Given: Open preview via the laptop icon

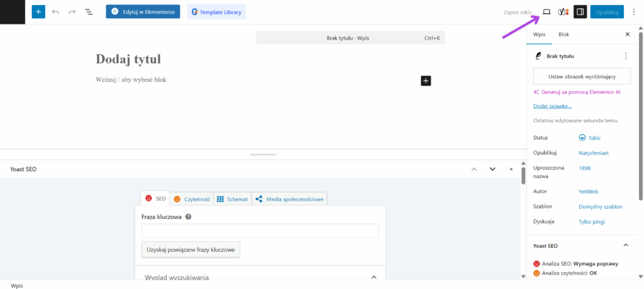Looking at the screenshot, I should [547, 12].
